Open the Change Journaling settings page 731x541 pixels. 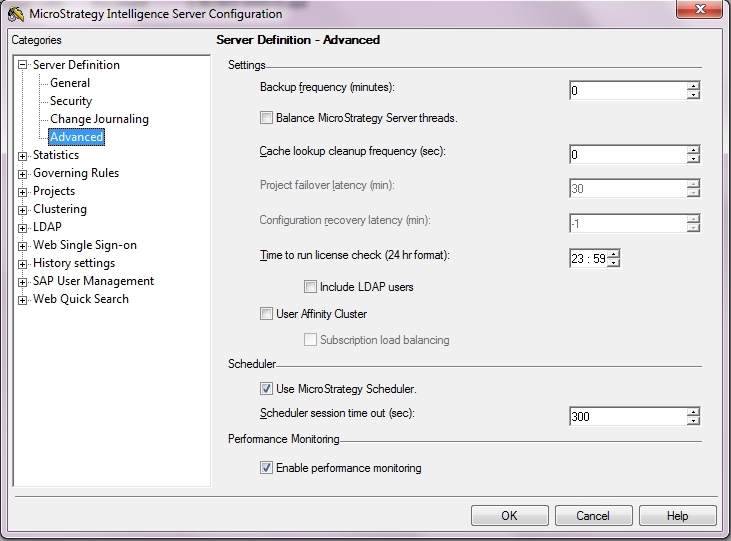[99, 119]
